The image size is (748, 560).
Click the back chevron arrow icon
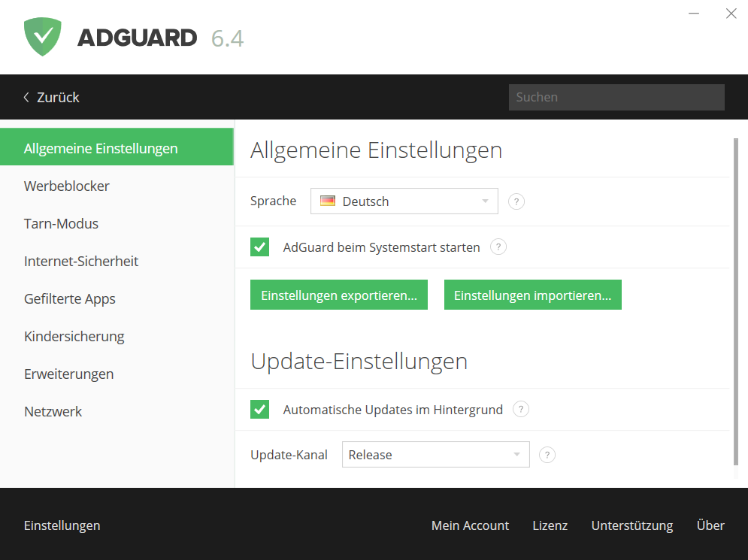click(x=26, y=97)
